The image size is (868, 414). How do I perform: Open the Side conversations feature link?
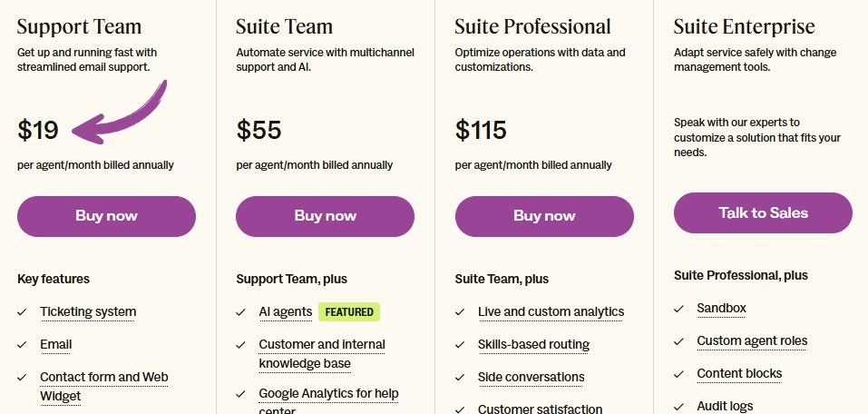coord(531,377)
